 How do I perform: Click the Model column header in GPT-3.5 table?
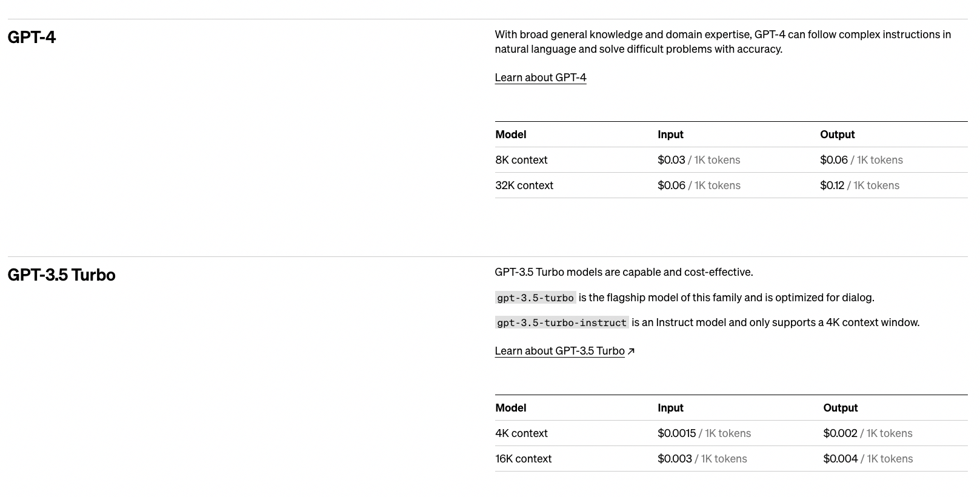[x=510, y=408]
